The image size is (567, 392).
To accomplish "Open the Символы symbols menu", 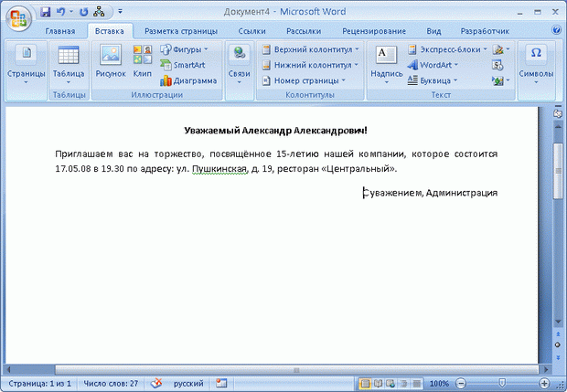I will click(536, 66).
